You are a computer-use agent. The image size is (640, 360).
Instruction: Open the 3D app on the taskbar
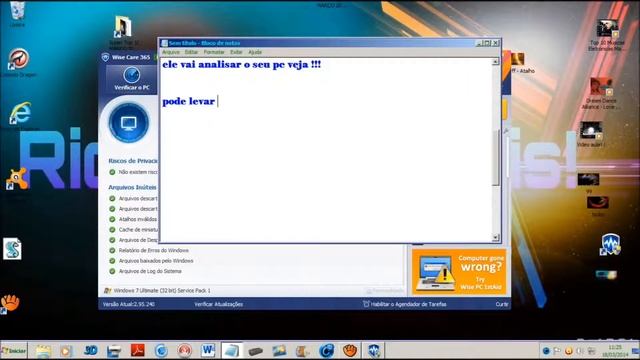(x=90, y=351)
